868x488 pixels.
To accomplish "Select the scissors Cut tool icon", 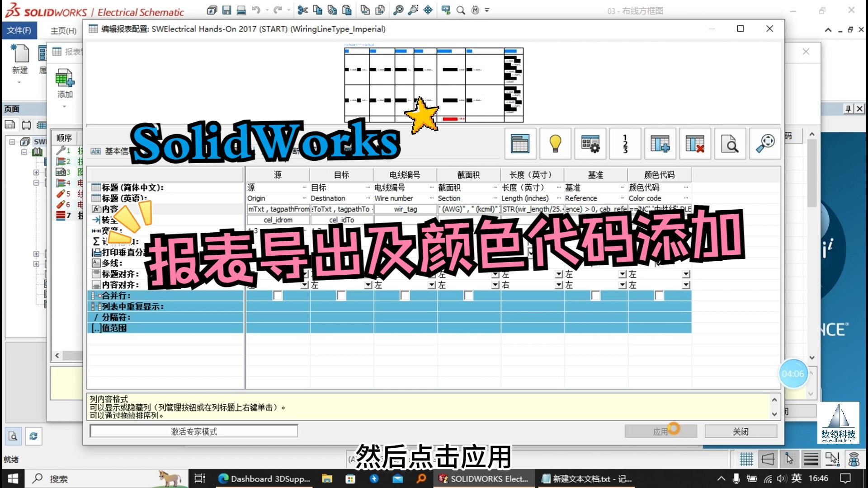I will pyautogui.click(x=303, y=10).
